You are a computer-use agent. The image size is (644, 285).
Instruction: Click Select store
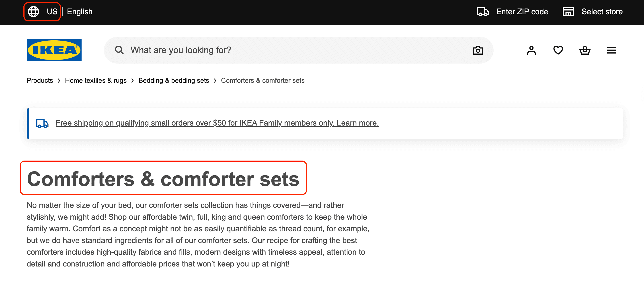click(602, 12)
